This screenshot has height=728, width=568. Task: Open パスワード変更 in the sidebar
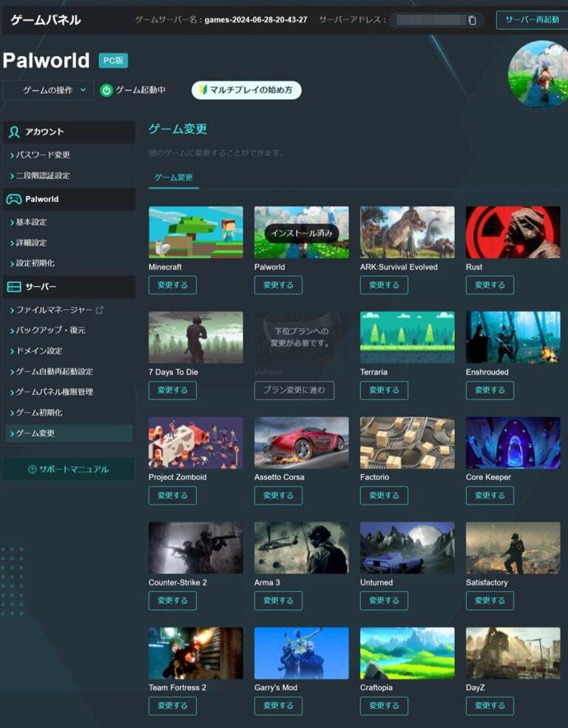pos(43,155)
